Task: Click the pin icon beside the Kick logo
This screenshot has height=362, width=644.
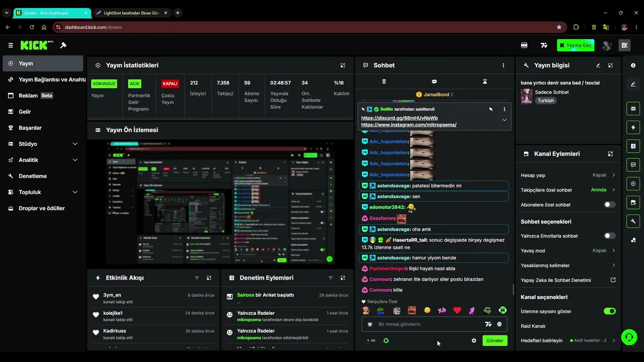Action: [63, 45]
